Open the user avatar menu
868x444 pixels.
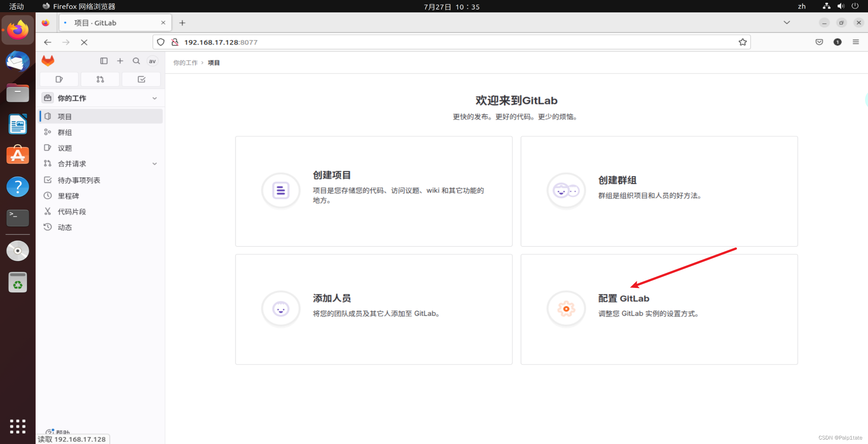click(152, 61)
